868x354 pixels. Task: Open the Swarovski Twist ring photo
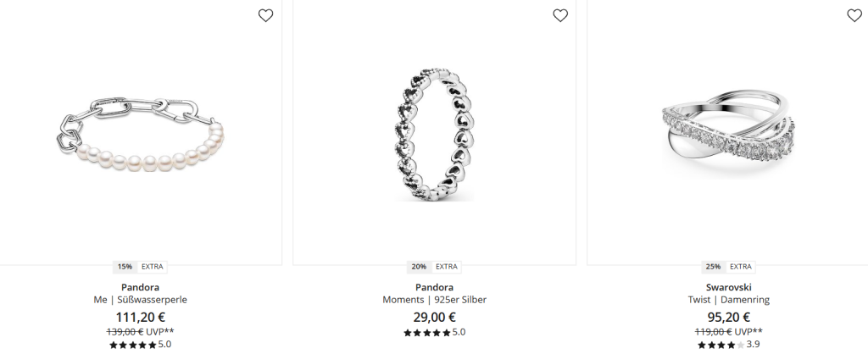click(x=728, y=135)
